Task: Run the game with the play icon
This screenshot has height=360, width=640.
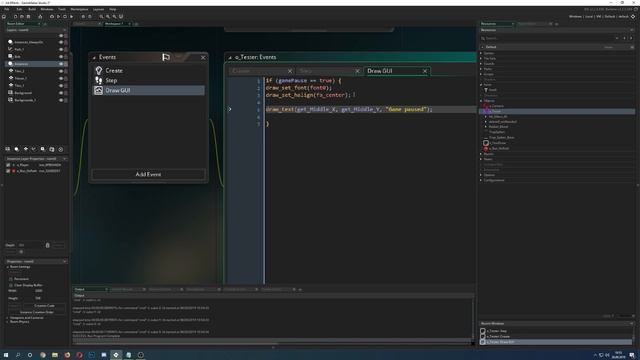Action: 58,17
